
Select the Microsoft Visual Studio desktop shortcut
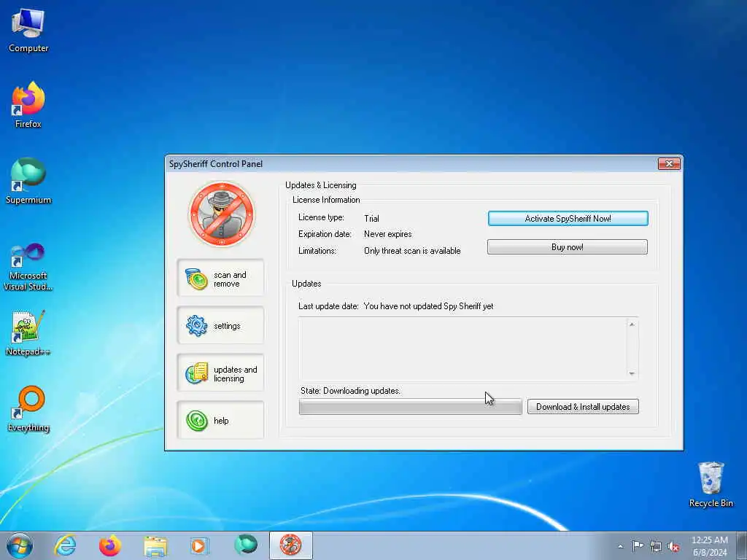(28, 267)
